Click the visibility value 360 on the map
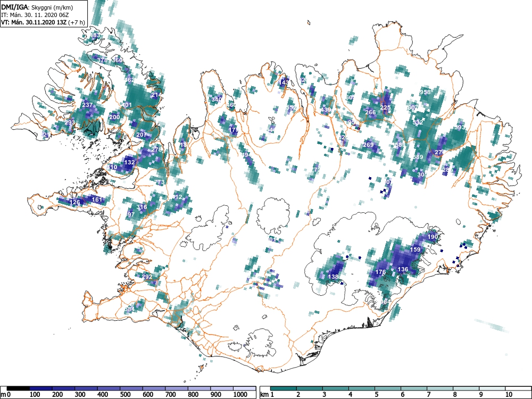The width and height of the screenshot is (532, 399). [117, 60]
